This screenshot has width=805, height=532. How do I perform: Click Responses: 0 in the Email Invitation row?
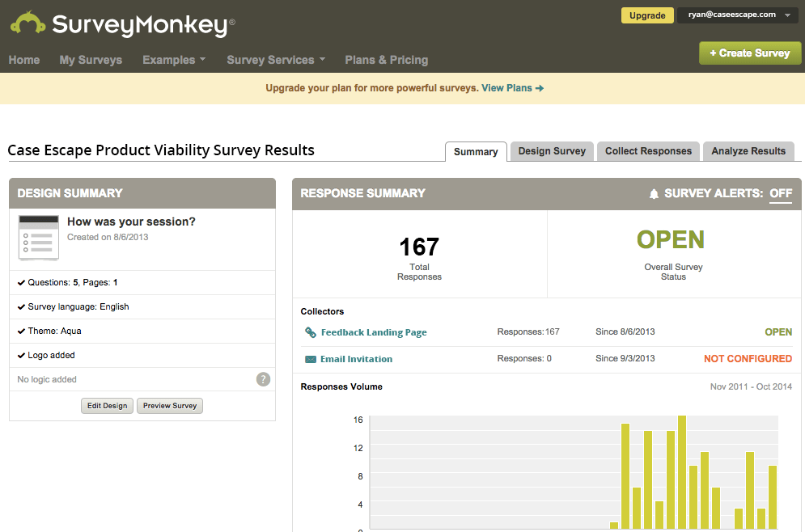524,359
